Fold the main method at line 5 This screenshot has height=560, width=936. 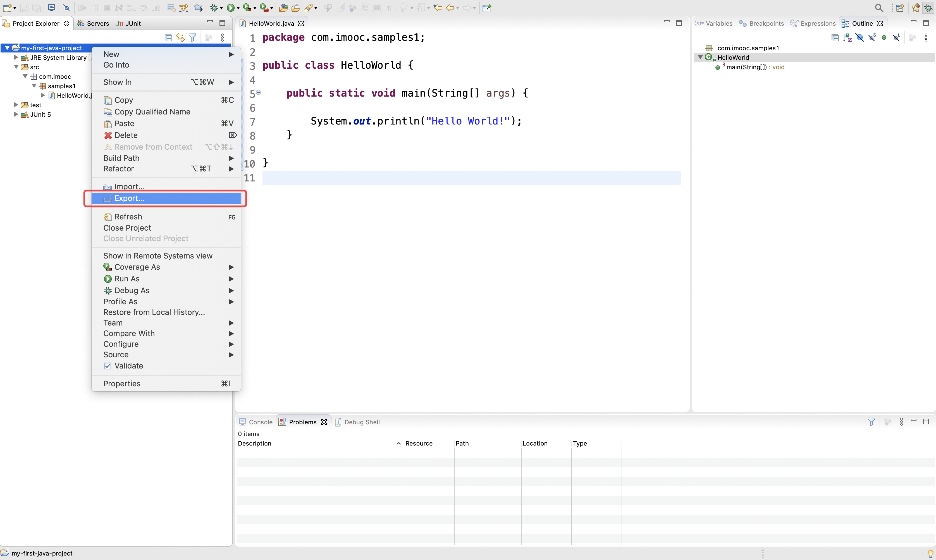coord(259,92)
